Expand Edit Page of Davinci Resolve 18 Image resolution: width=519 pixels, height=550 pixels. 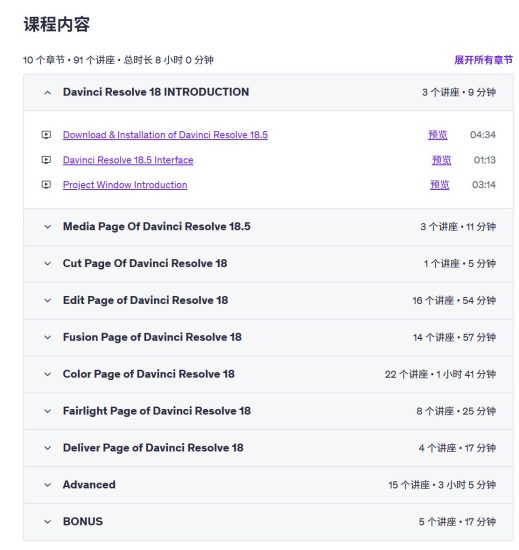(268, 301)
